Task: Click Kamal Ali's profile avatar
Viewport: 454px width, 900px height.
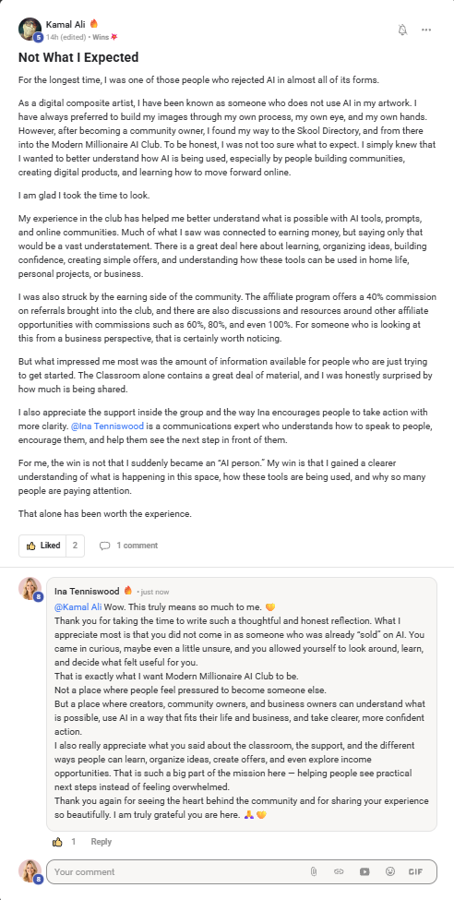Action: tap(30, 29)
